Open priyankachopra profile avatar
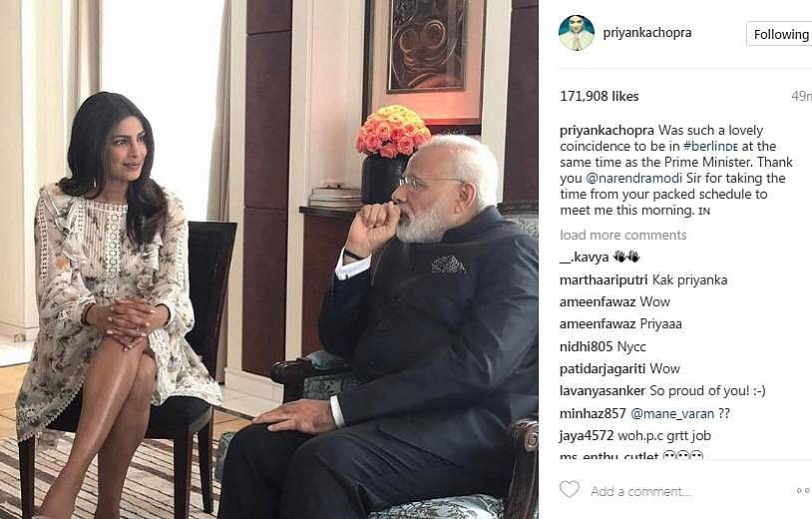The width and height of the screenshot is (812, 519). pos(577,33)
